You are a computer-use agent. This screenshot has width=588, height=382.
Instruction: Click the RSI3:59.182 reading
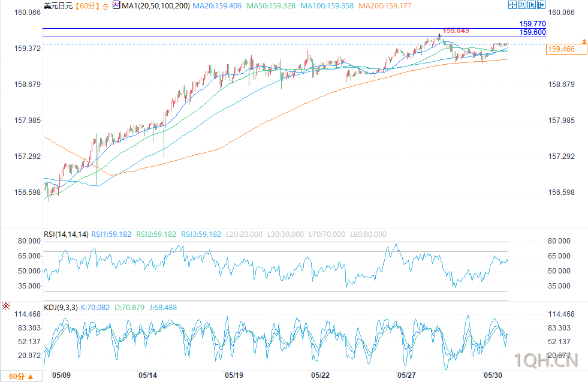201,234
